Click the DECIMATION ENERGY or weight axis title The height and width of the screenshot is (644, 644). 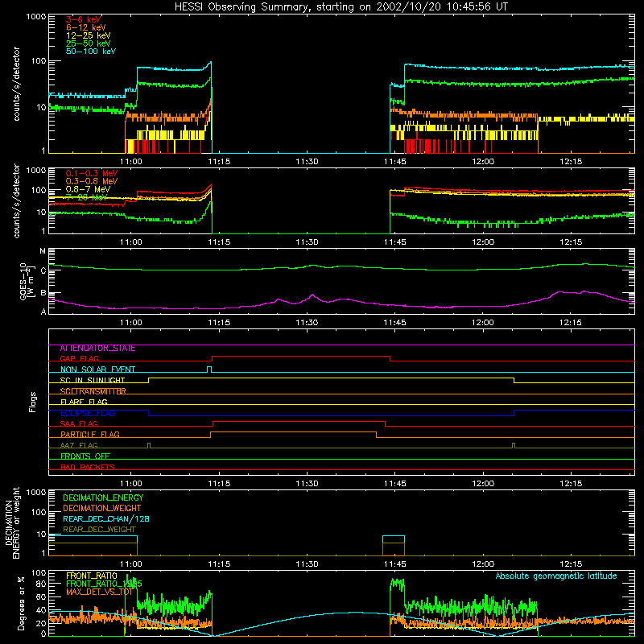click(x=13, y=522)
